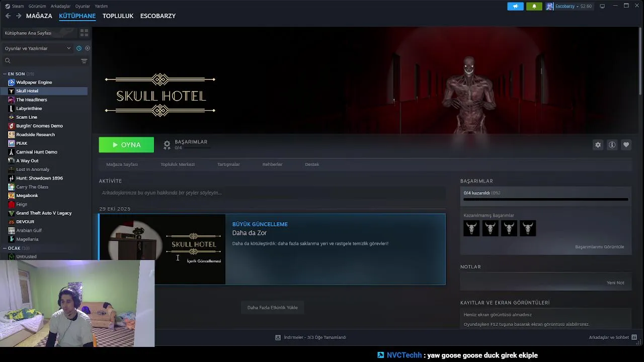
Task: Collapse the OCAK category
Action: [x=5, y=248]
